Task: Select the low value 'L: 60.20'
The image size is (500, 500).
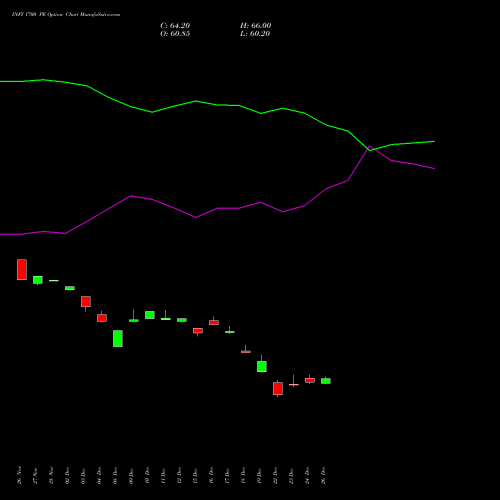Action: [255, 34]
